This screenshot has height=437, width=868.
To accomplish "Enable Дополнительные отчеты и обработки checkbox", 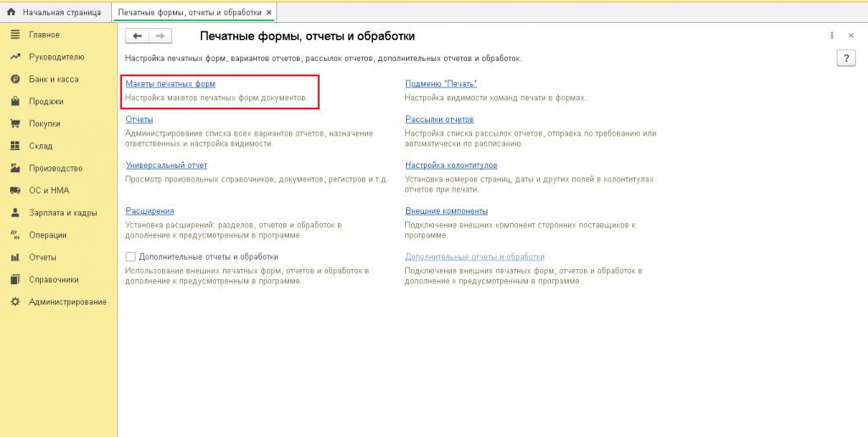I will (131, 256).
